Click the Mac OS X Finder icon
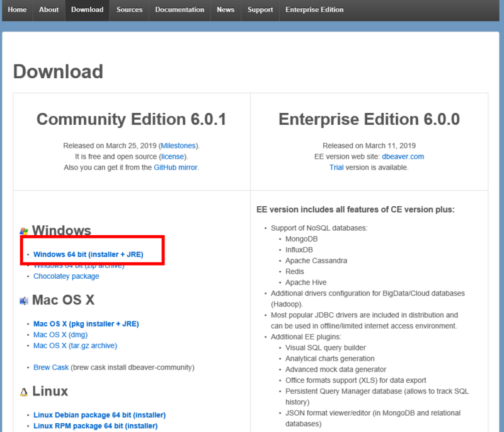 [x=24, y=301]
